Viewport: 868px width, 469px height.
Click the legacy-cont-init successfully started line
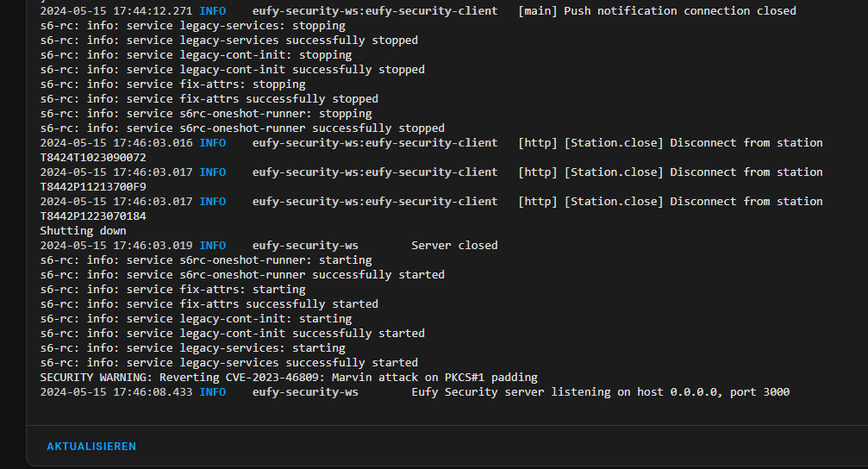(x=233, y=334)
